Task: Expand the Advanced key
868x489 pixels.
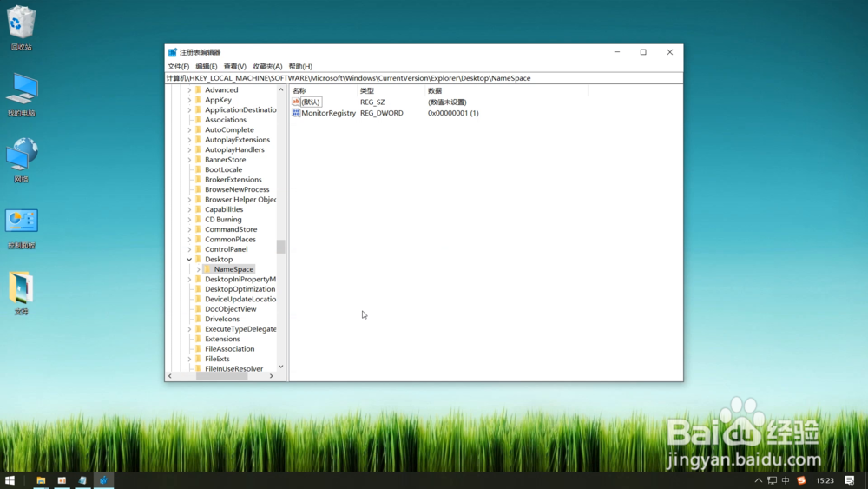Action: click(189, 89)
